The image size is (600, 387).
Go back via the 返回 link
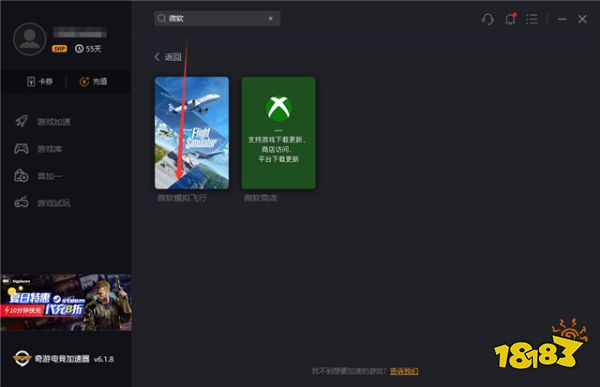(x=173, y=57)
